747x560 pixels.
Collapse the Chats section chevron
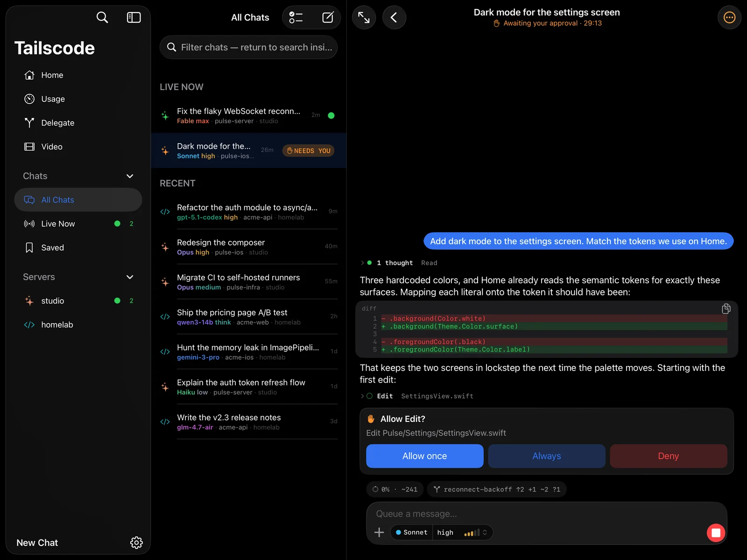pyautogui.click(x=130, y=176)
